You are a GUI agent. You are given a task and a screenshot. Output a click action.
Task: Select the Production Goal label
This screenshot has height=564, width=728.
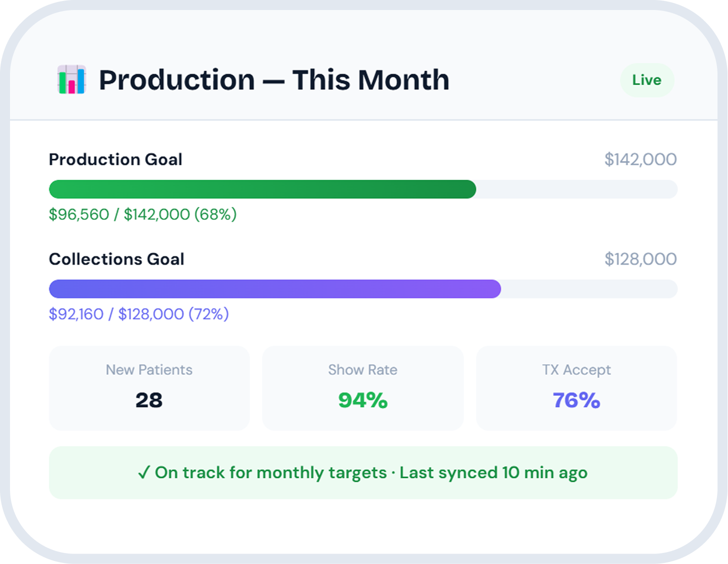[x=115, y=160]
